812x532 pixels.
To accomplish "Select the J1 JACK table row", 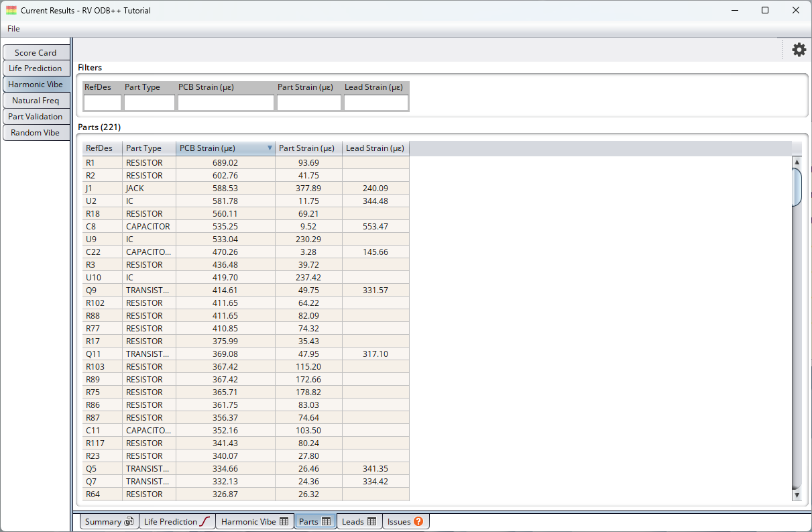I will (x=245, y=189).
